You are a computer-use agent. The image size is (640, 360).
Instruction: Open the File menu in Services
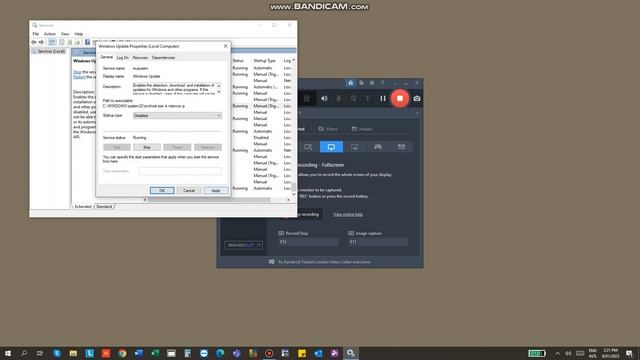point(36,34)
